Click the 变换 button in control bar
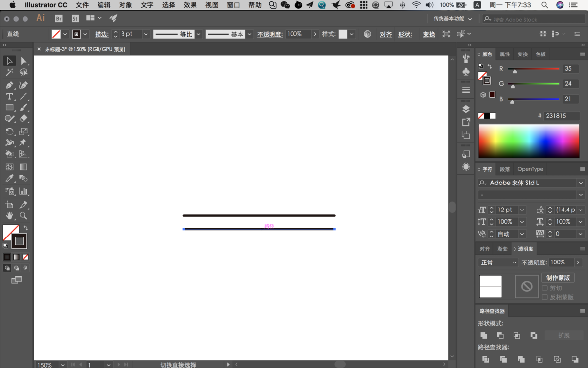Image resolution: width=588 pixels, height=368 pixels. click(x=429, y=34)
